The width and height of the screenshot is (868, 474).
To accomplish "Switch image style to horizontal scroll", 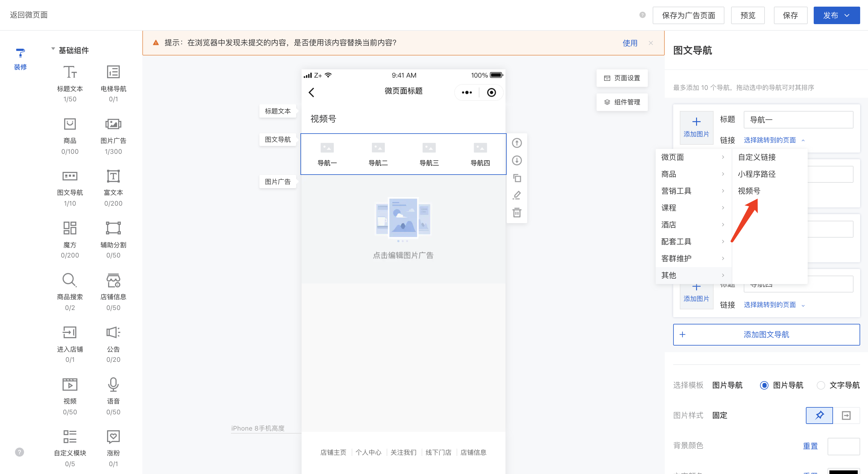I will (846, 415).
